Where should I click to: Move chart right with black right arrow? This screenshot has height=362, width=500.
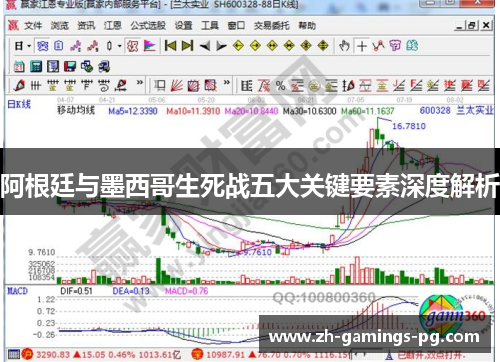coord(221,46)
